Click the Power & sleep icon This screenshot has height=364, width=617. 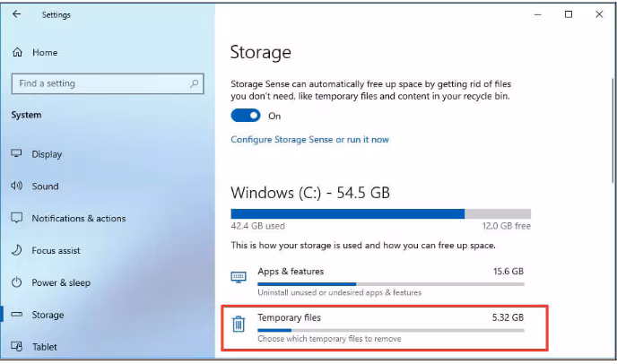tap(16, 282)
